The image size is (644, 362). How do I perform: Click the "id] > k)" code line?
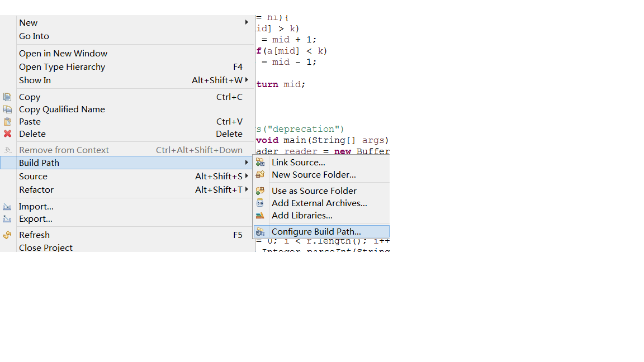(278, 28)
